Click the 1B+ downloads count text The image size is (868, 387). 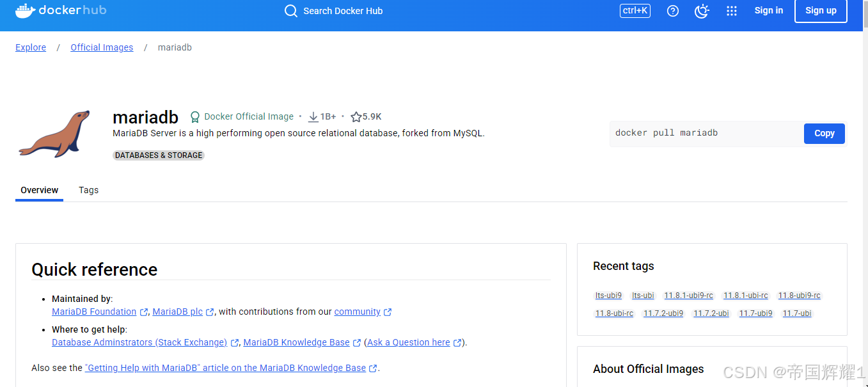point(328,117)
